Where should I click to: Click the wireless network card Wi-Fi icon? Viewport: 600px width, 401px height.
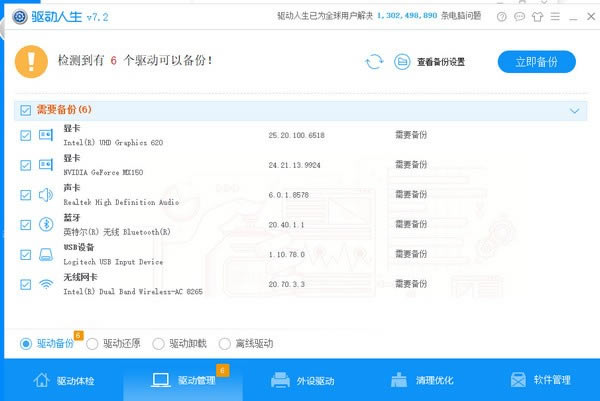[46, 284]
